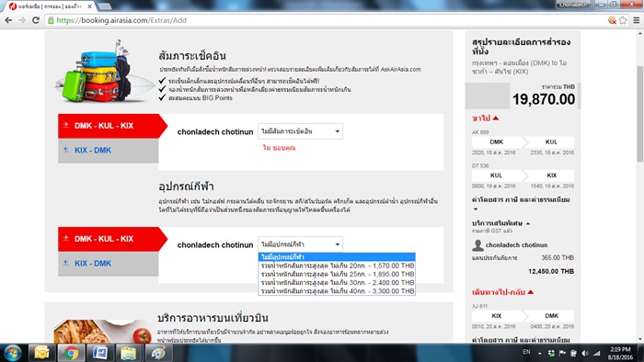
Task: Select the 30kg option priced 2,400.00 THB
Action: click(338, 282)
